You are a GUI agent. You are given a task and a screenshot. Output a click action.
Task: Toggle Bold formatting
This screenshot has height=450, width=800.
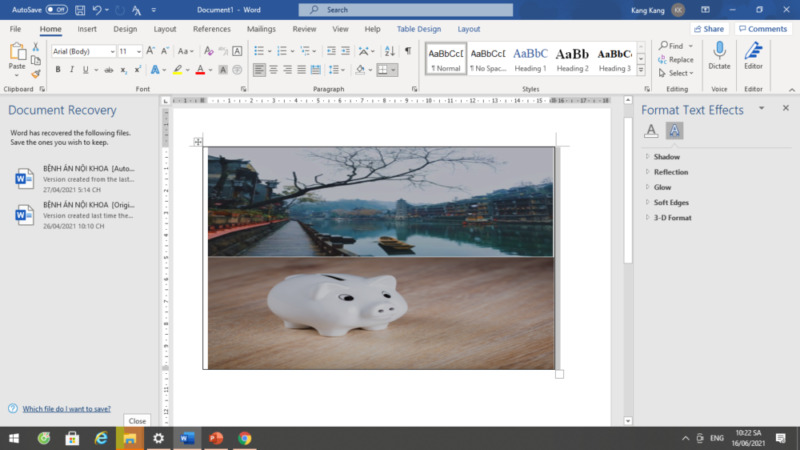[58, 70]
